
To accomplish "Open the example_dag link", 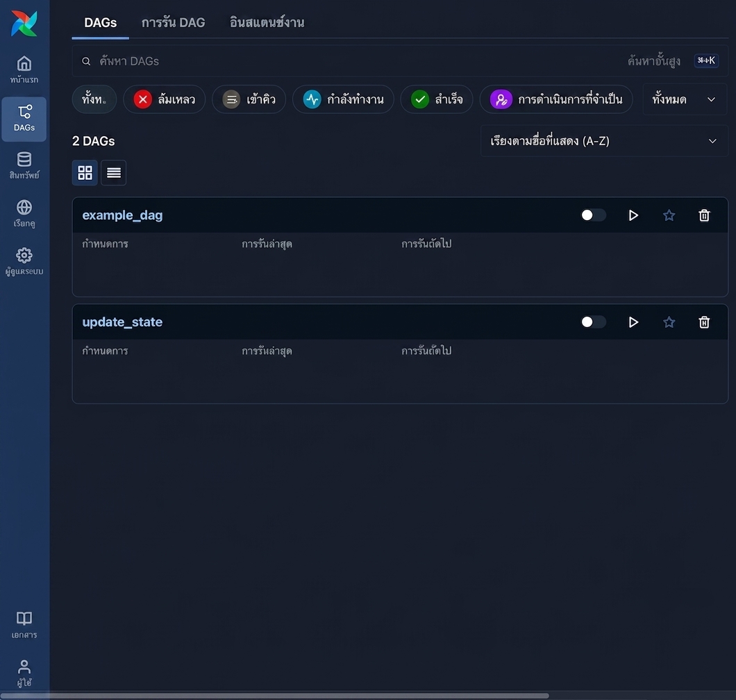I will click(122, 215).
